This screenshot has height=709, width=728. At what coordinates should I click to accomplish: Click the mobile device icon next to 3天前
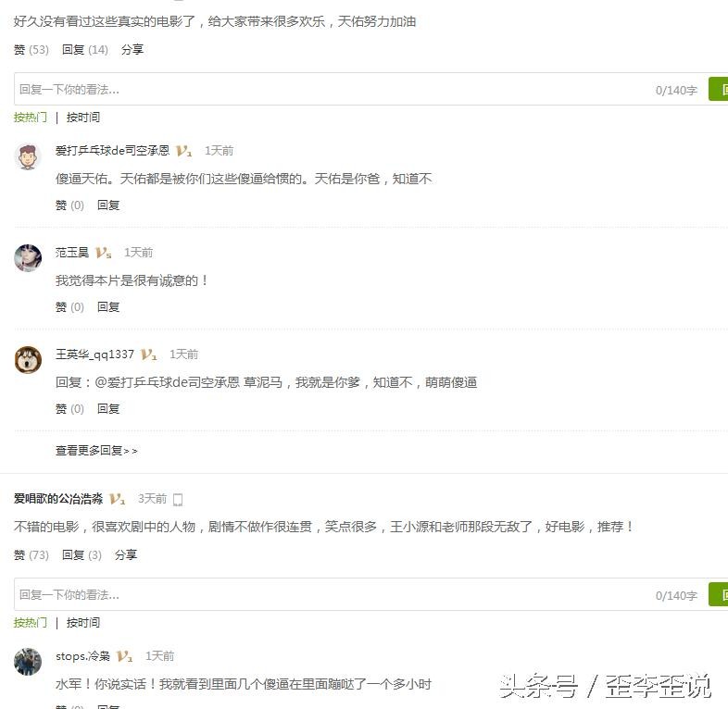(177, 500)
